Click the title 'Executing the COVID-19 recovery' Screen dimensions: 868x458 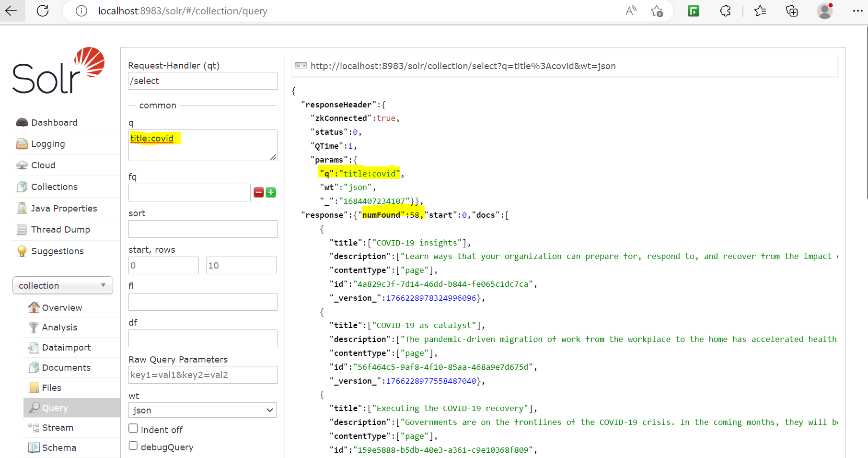pyautogui.click(x=452, y=408)
